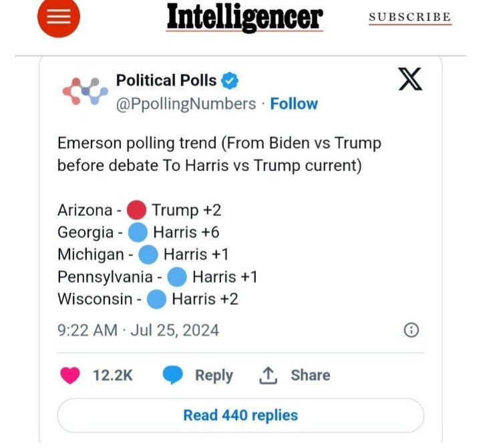
Task: Open the @PpollingNumbers handle
Action: [x=186, y=104]
